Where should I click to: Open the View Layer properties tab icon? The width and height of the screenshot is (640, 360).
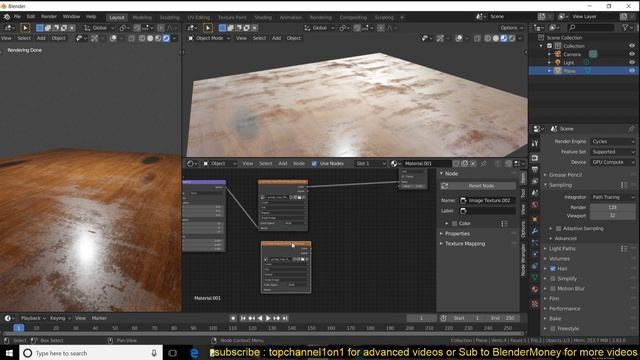coord(535,181)
